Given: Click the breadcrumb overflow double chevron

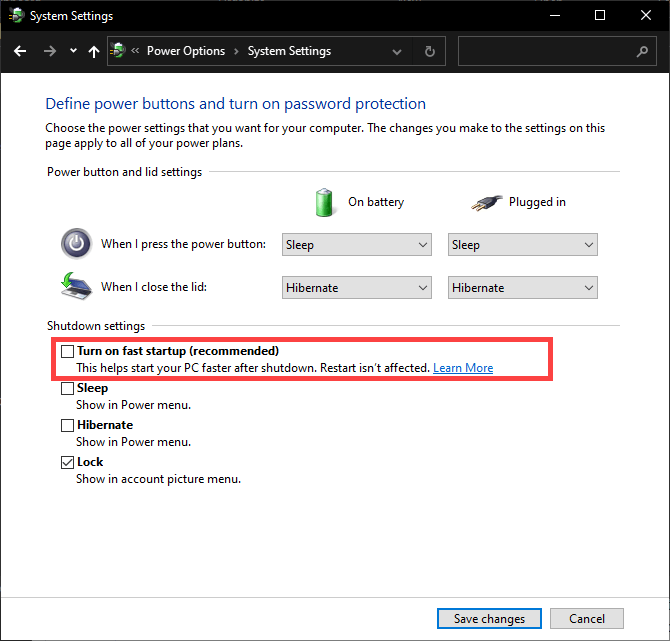Looking at the screenshot, I should tap(135, 51).
